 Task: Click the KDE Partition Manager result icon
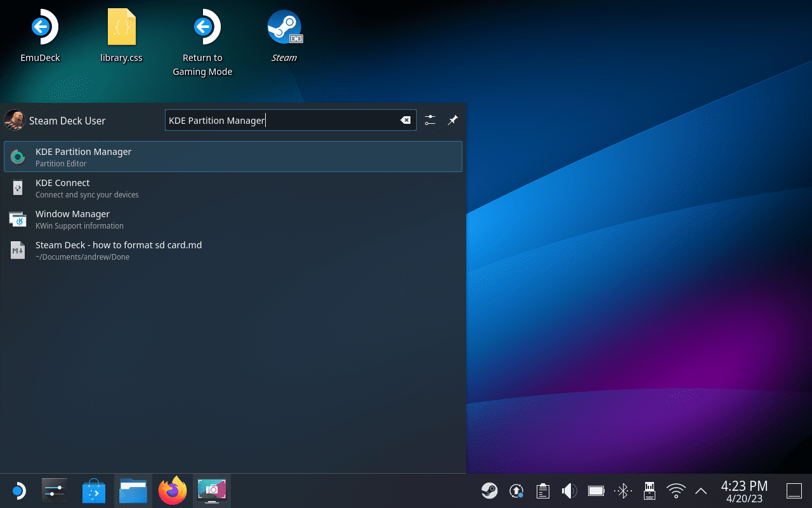tap(18, 157)
